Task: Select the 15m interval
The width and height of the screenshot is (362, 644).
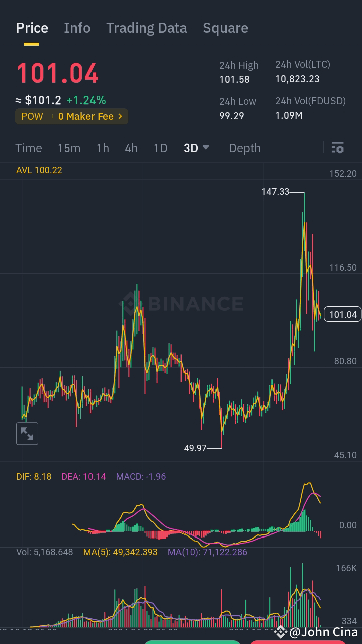Action: (69, 148)
